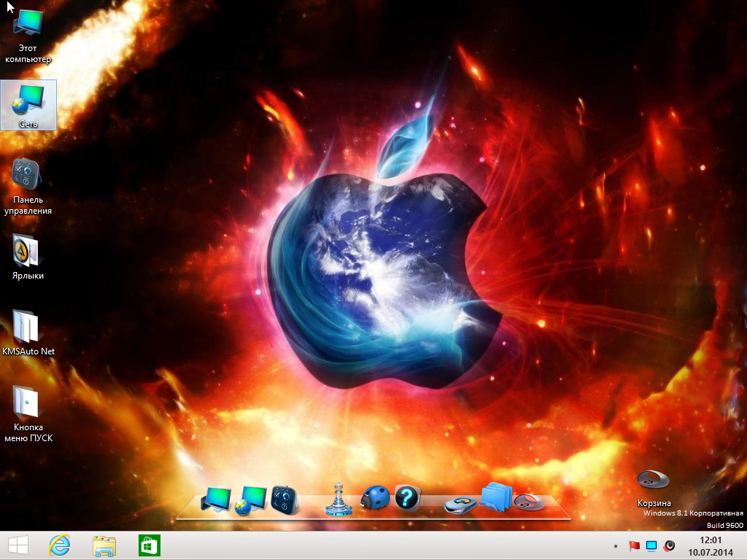Select the Ярлыки folder on desktop
Viewport: 747px width, 560px height.
point(28,257)
